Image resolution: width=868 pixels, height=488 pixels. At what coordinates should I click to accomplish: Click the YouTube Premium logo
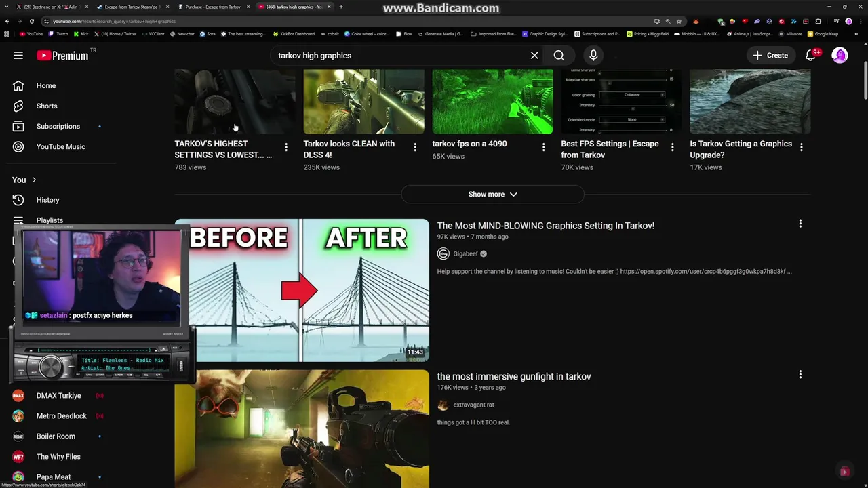click(62, 56)
